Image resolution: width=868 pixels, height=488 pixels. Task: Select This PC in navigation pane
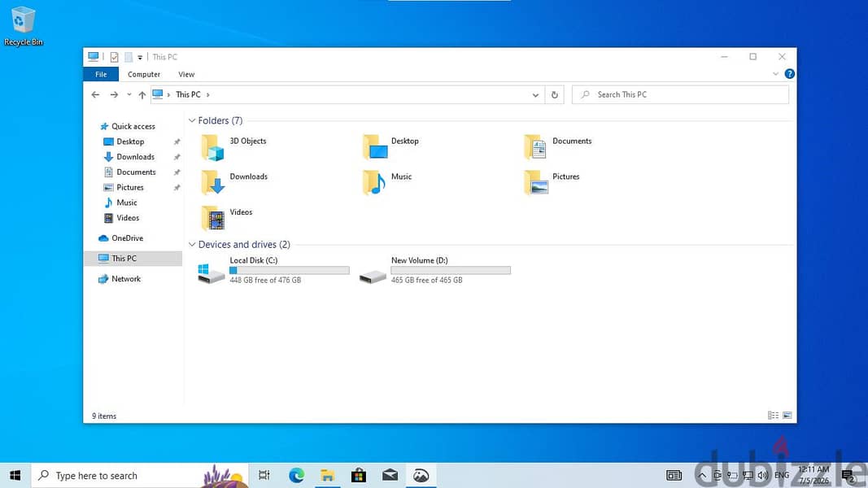pos(133,259)
